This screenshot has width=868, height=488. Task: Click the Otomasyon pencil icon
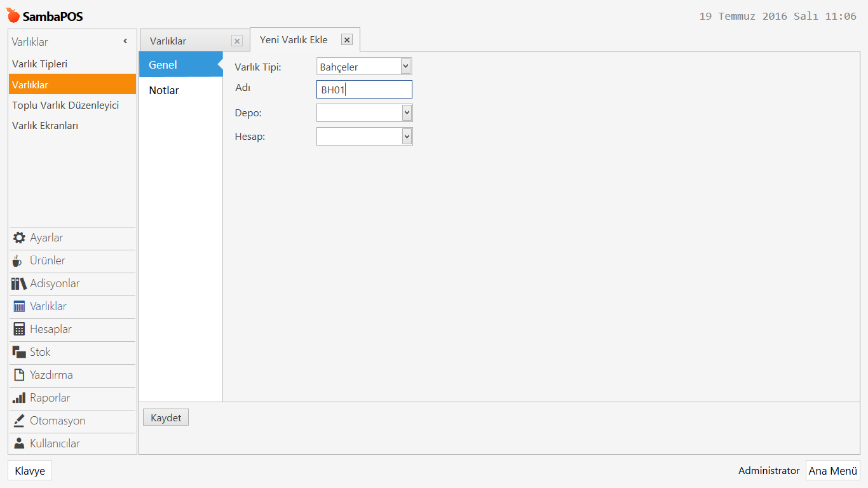(19, 421)
